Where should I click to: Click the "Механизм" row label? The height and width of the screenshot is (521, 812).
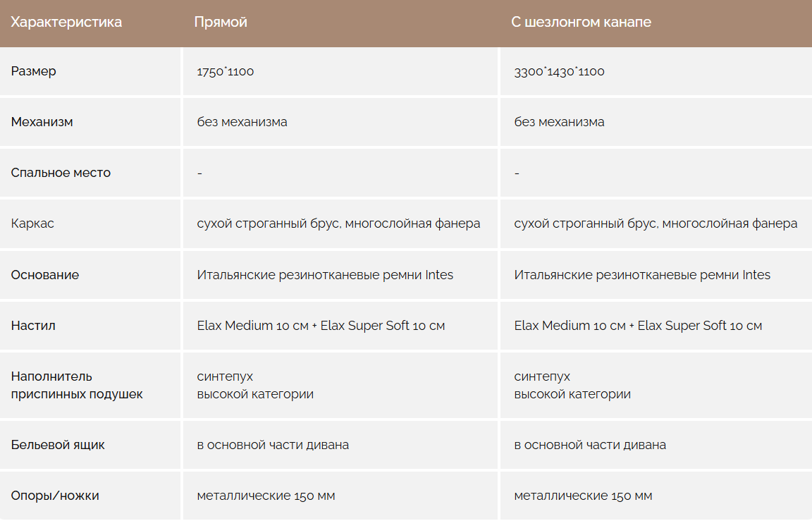(x=42, y=122)
